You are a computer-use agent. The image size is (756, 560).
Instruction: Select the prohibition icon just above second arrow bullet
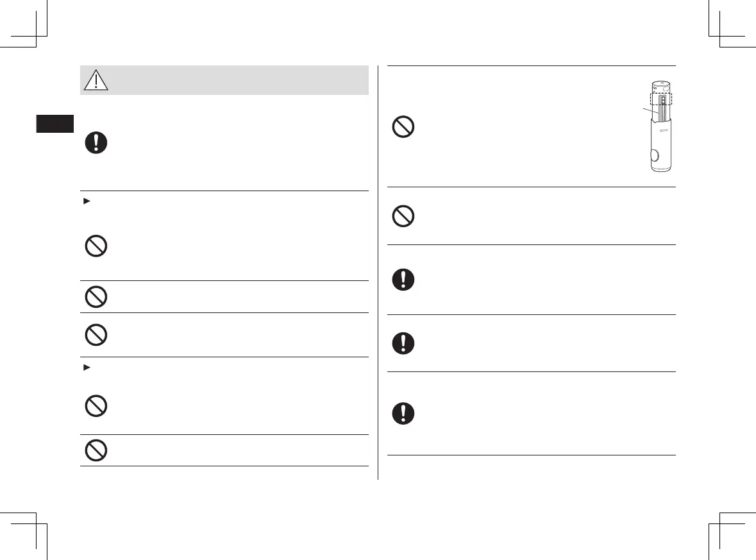tap(96, 335)
